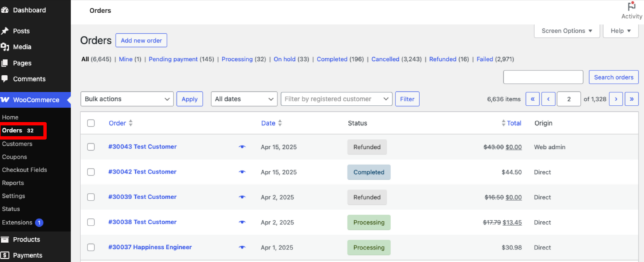Expand the Screen Options panel
Screen dimensions: 644x262
567,31
